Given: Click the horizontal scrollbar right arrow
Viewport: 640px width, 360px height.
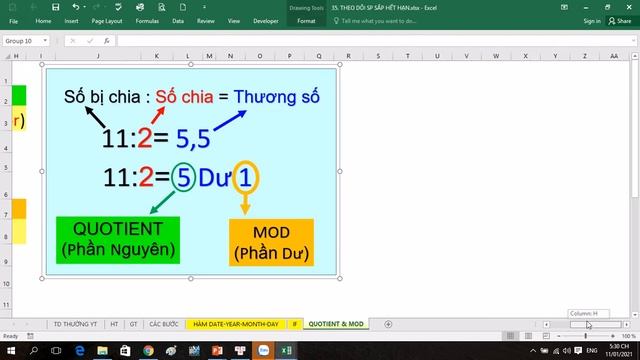Looking at the screenshot, I should pos(627,324).
